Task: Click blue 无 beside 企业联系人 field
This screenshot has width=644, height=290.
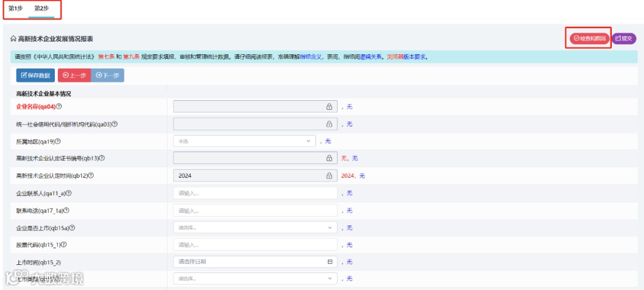Action: pos(349,193)
